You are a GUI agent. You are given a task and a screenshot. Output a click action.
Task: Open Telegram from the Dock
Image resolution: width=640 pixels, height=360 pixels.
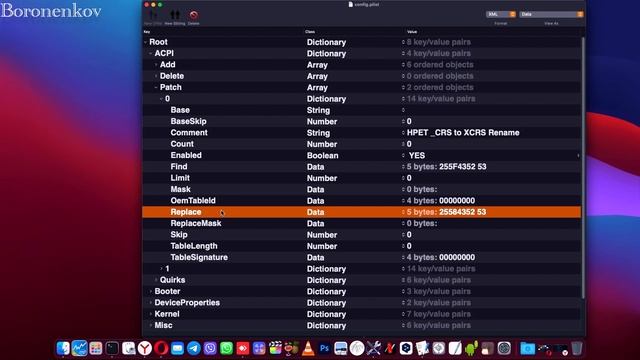coord(193,349)
